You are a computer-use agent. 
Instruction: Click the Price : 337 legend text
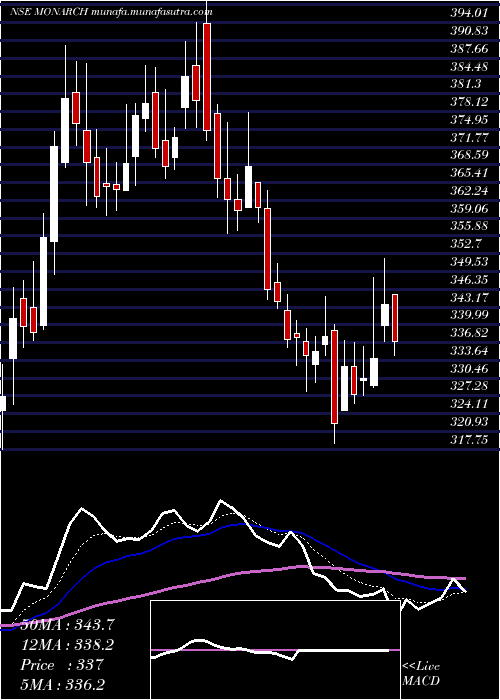(x=62, y=665)
